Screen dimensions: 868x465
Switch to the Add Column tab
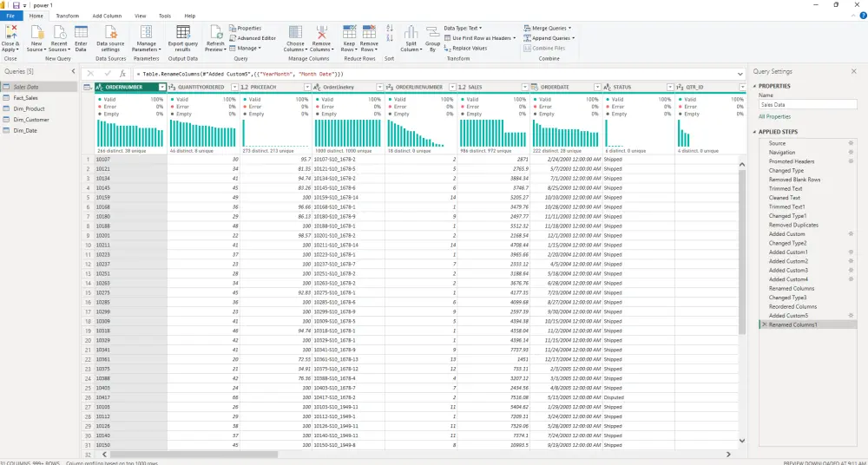click(x=107, y=16)
